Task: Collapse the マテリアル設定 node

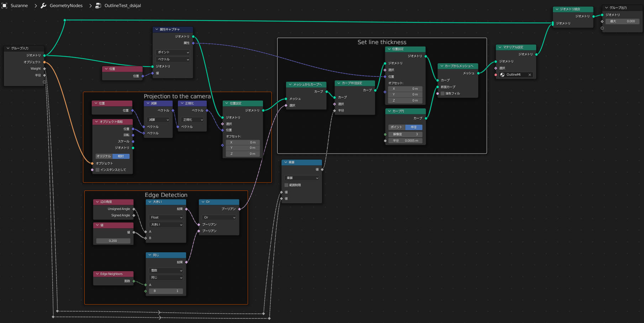Action: click(x=500, y=47)
